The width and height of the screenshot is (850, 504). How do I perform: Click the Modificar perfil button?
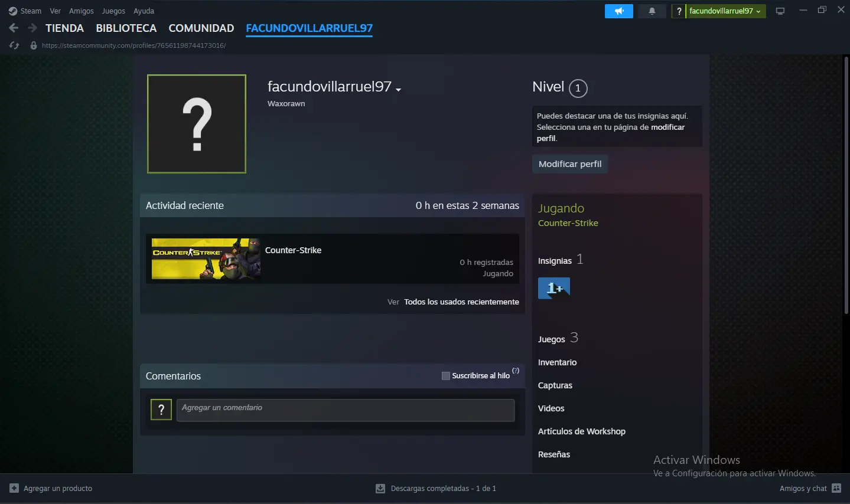coord(570,164)
